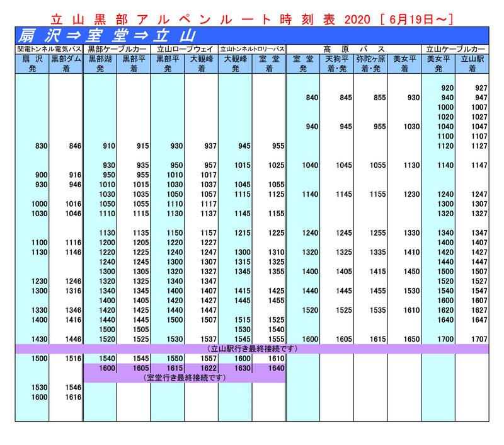Select the first 美女平 departure time 920
The image size is (504, 445).
pyautogui.click(x=447, y=88)
